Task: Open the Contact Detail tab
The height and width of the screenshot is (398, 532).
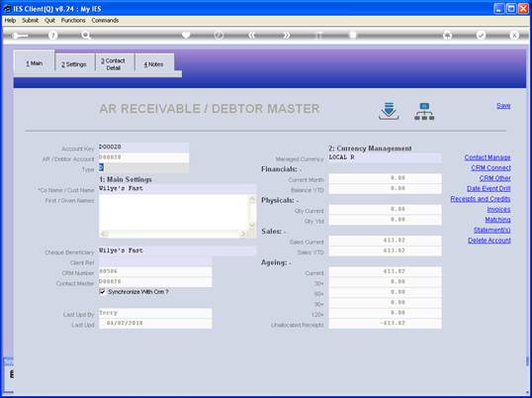Action: pyautogui.click(x=114, y=64)
